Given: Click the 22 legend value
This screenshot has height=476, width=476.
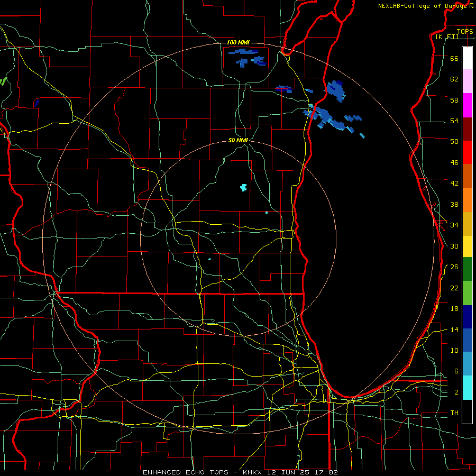Looking at the screenshot, I should [x=454, y=288].
